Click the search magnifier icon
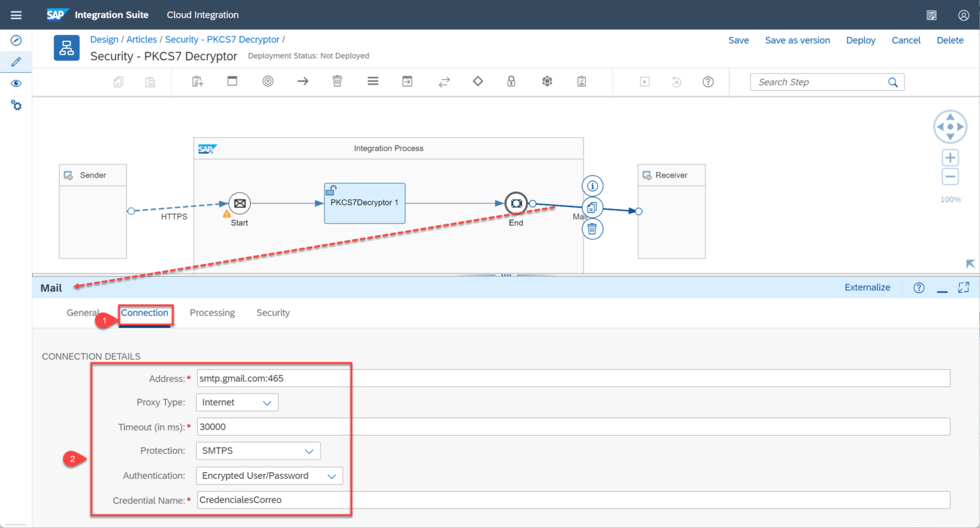 pos(893,82)
